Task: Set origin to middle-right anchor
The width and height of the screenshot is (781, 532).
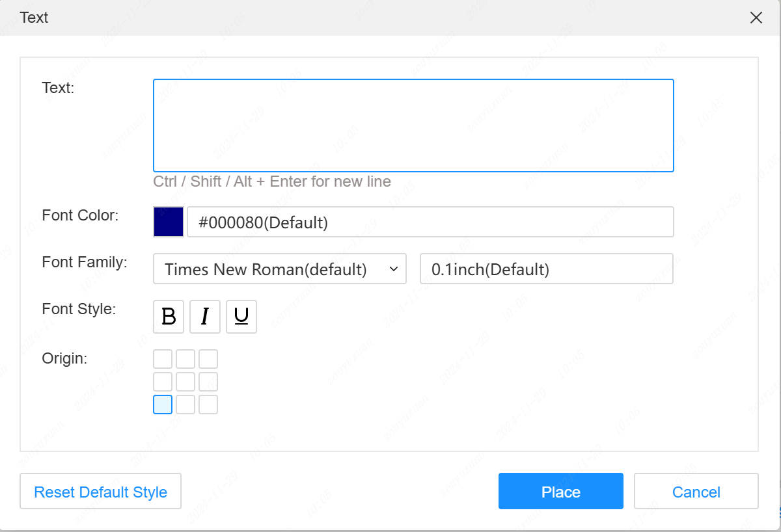Action: [208, 382]
